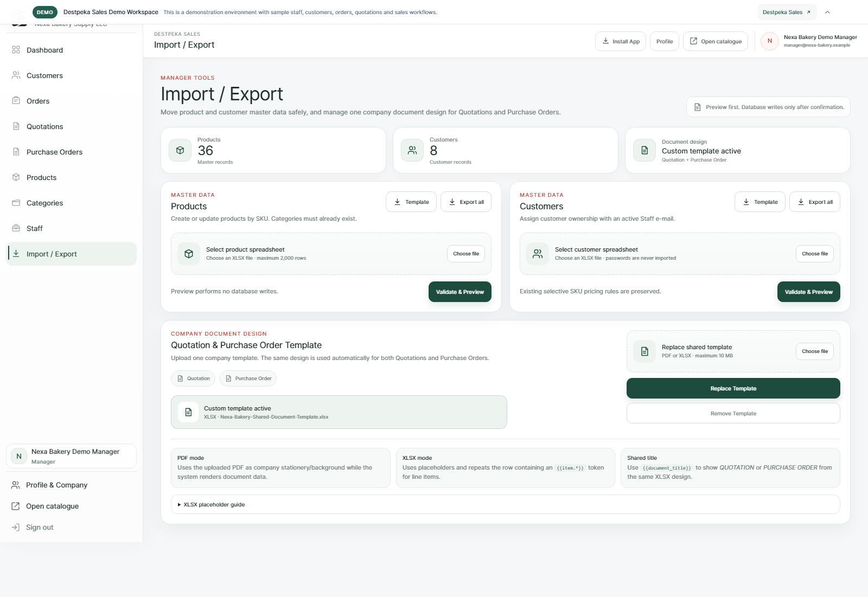Click the Categories folder icon
Image resolution: width=868 pixels, height=597 pixels.
16,203
